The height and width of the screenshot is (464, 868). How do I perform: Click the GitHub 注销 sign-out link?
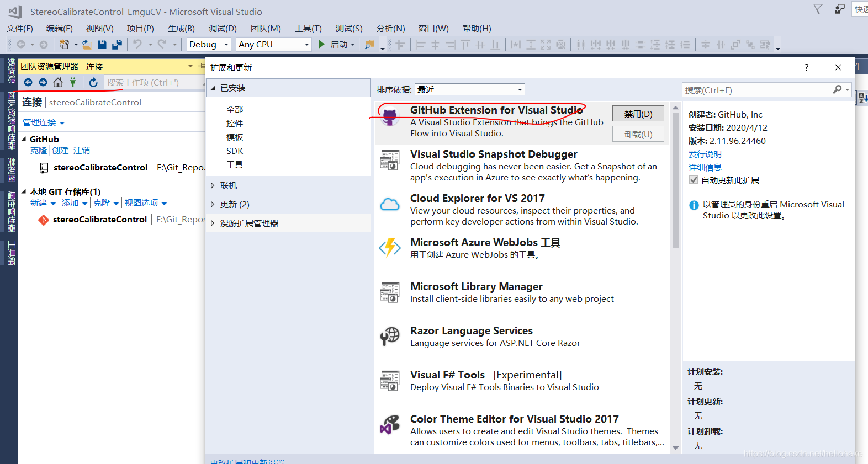tap(82, 151)
